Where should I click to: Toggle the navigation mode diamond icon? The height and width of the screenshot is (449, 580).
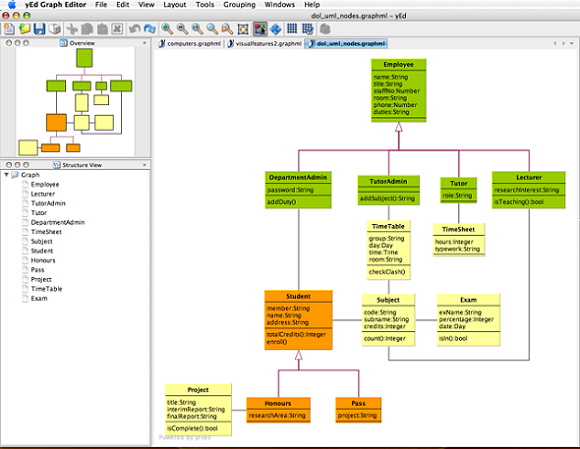coord(276,29)
